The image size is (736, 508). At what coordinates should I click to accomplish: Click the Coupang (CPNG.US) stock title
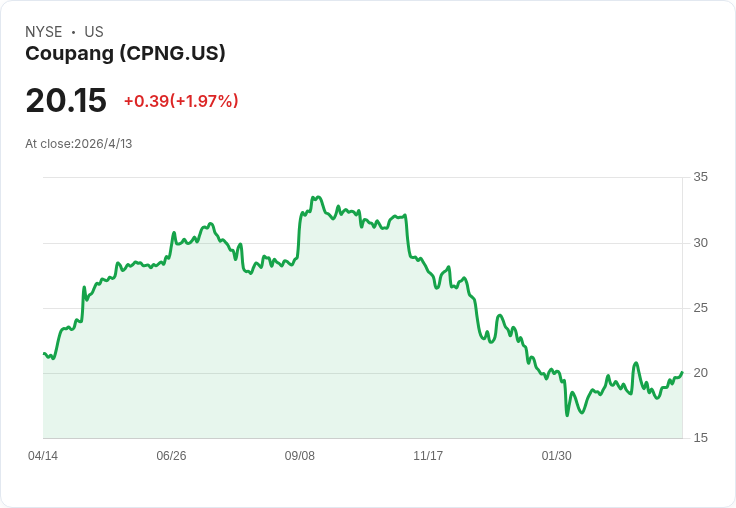click(125, 54)
